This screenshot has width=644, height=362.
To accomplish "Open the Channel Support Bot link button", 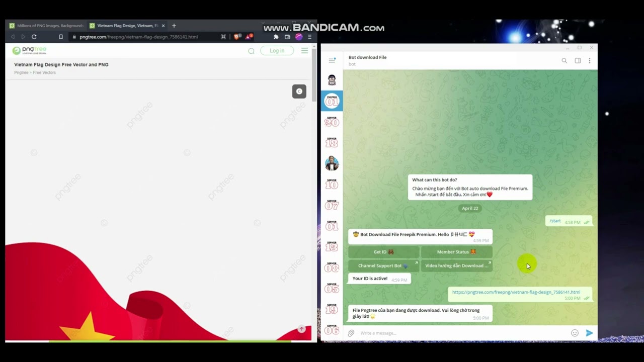I will click(x=384, y=265).
